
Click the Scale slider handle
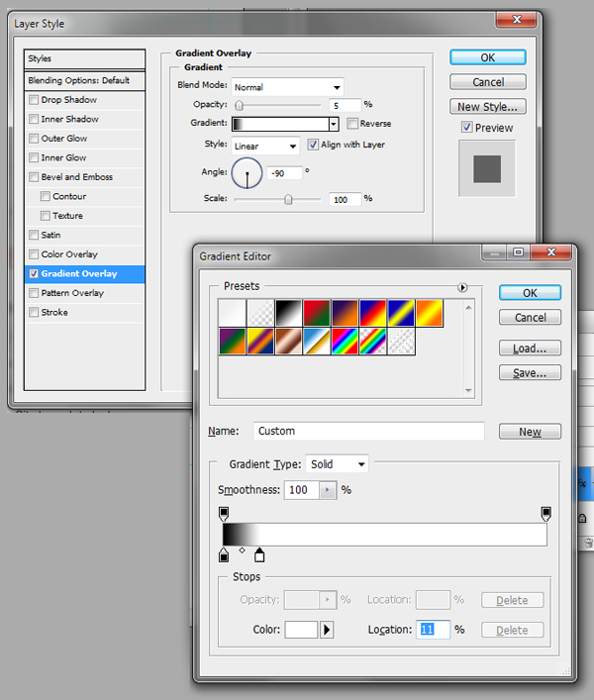click(288, 199)
